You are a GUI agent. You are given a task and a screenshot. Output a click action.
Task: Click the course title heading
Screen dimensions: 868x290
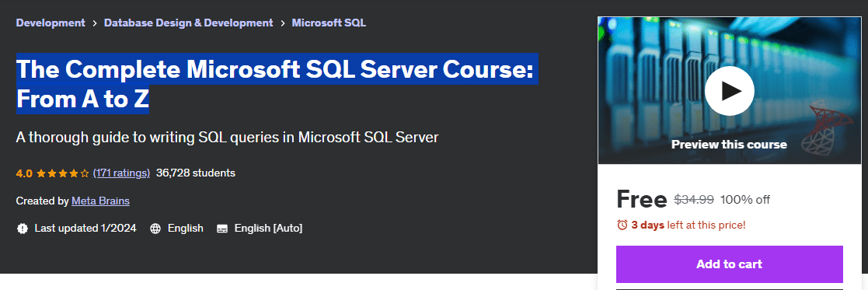tap(277, 83)
